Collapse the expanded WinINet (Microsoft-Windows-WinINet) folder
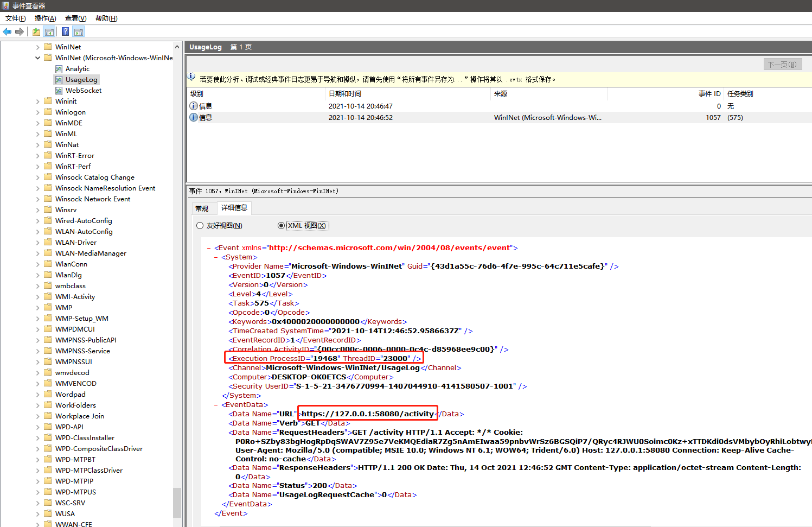812x527 pixels. click(37, 58)
